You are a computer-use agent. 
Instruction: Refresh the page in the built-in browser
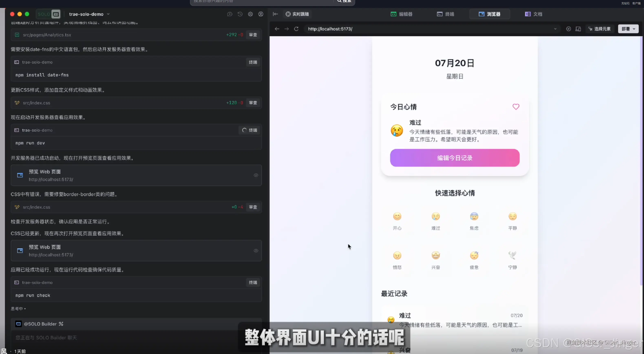coord(296,29)
